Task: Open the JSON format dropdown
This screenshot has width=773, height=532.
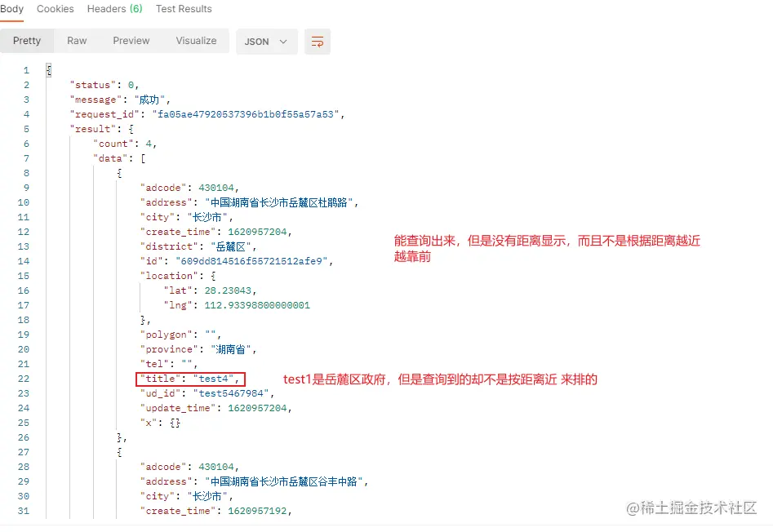Action: 266,42
